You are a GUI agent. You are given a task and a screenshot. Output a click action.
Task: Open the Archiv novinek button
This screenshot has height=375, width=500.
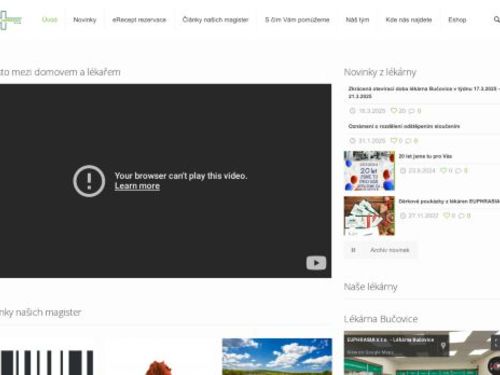click(390, 250)
